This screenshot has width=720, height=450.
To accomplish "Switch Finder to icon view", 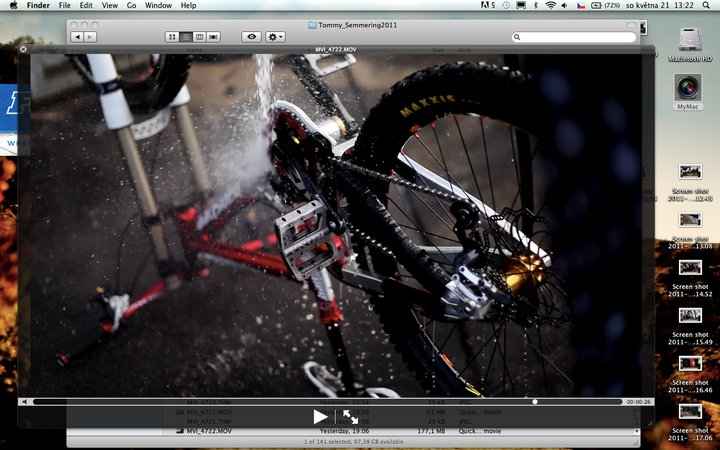I will click(172, 37).
